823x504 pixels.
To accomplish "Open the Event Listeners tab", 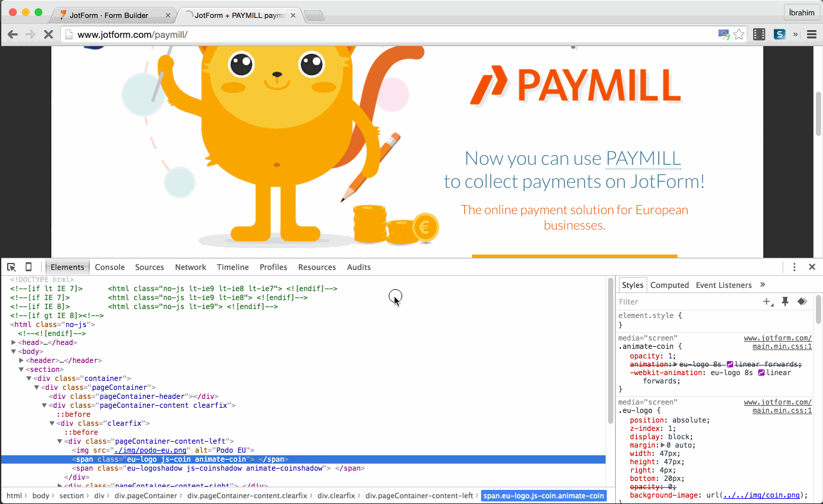I will click(x=724, y=285).
